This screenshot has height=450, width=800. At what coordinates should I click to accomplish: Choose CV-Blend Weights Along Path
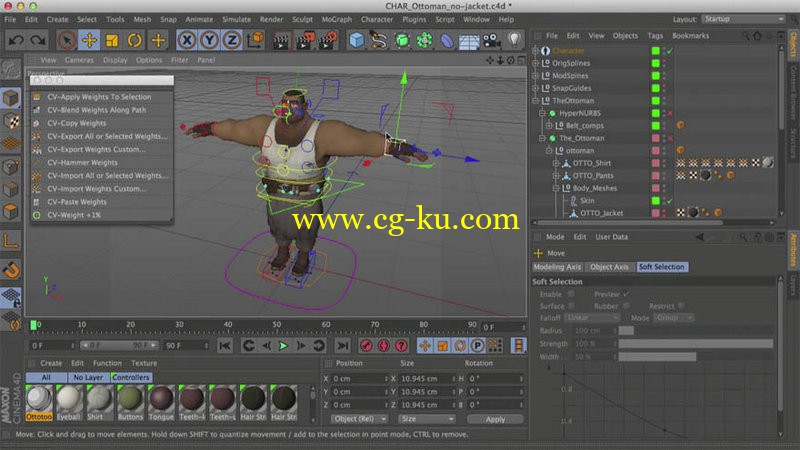coord(96,110)
